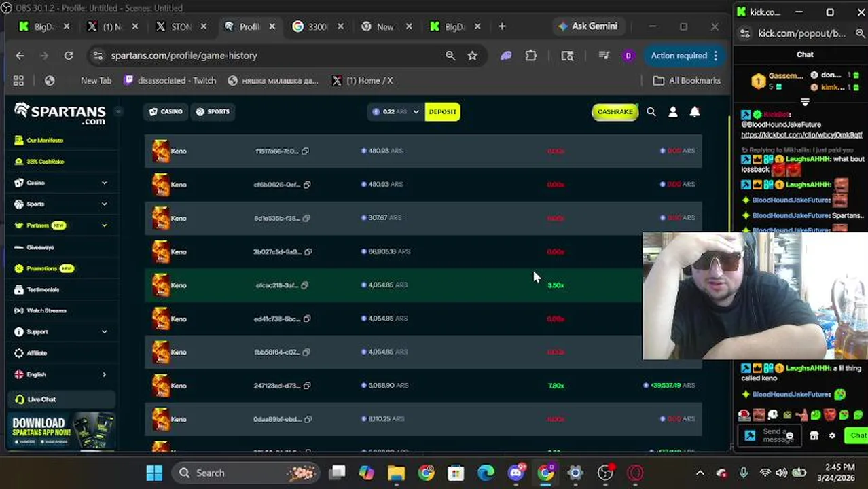Viewport: 868px width, 489px height.
Task: Open the user profile icon on Spartans
Action: [673, 112]
